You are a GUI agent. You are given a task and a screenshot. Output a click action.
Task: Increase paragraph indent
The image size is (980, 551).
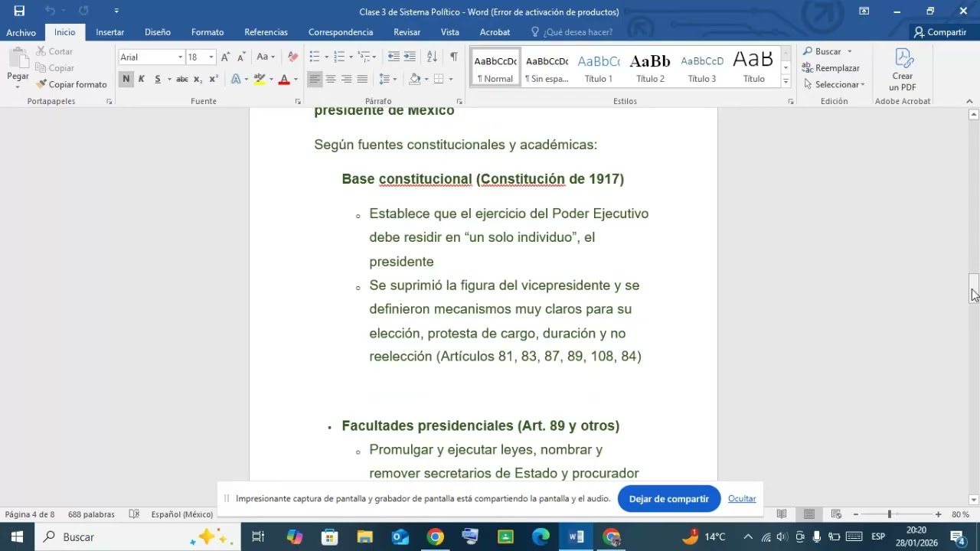pyautogui.click(x=410, y=57)
